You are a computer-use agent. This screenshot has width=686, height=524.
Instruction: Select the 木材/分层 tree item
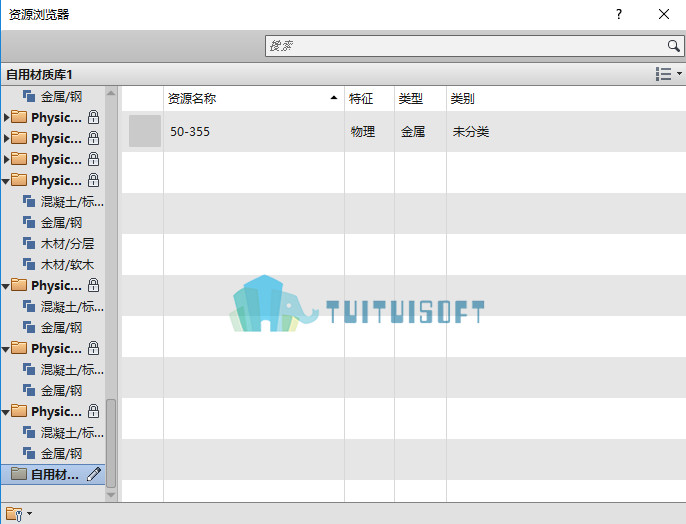tap(67, 244)
